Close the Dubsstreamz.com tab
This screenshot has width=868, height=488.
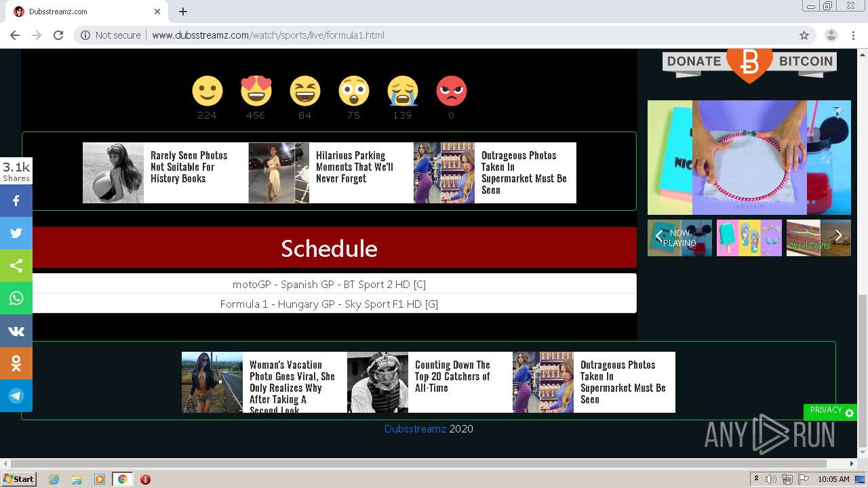(157, 12)
